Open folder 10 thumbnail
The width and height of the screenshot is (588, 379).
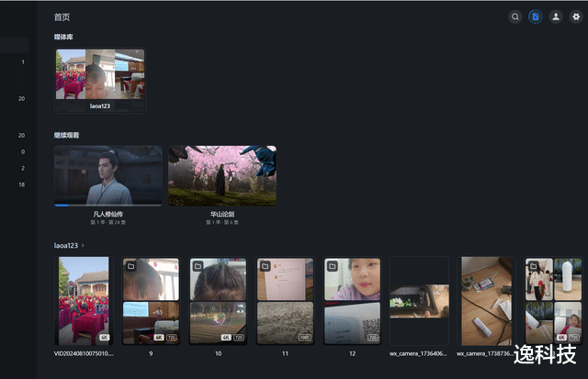pyautogui.click(x=218, y=301)
